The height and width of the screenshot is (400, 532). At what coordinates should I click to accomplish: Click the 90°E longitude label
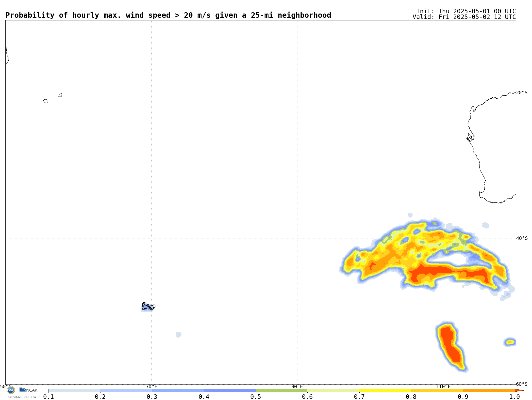click(297, 386)
